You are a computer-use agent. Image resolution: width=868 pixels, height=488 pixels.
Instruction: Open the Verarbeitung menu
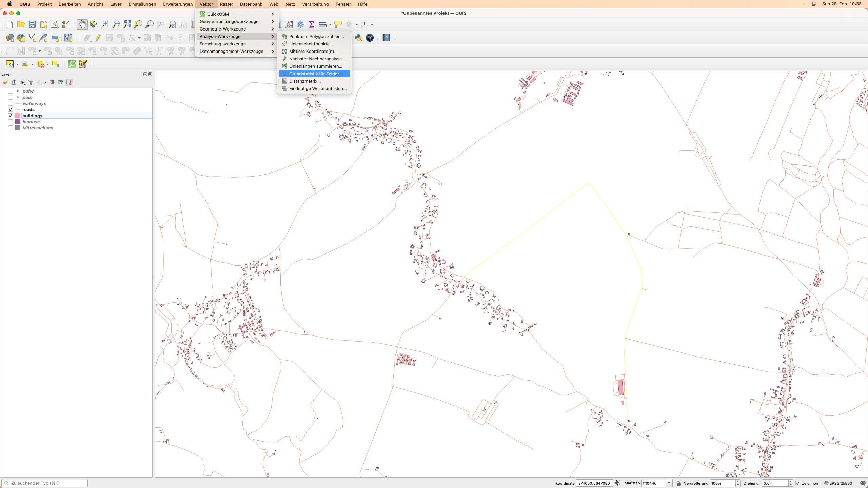click(315, 4)
